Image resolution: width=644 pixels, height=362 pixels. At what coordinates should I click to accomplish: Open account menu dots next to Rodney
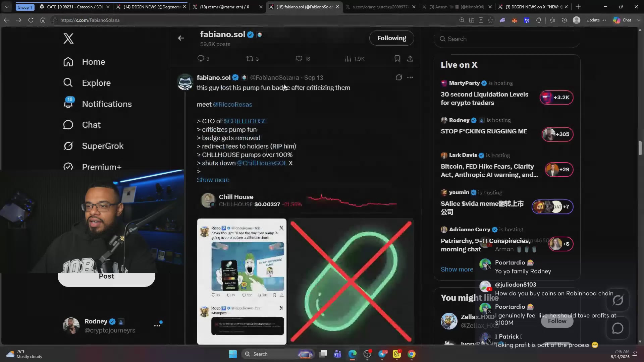pyautogui.click(x=157, y=325)
